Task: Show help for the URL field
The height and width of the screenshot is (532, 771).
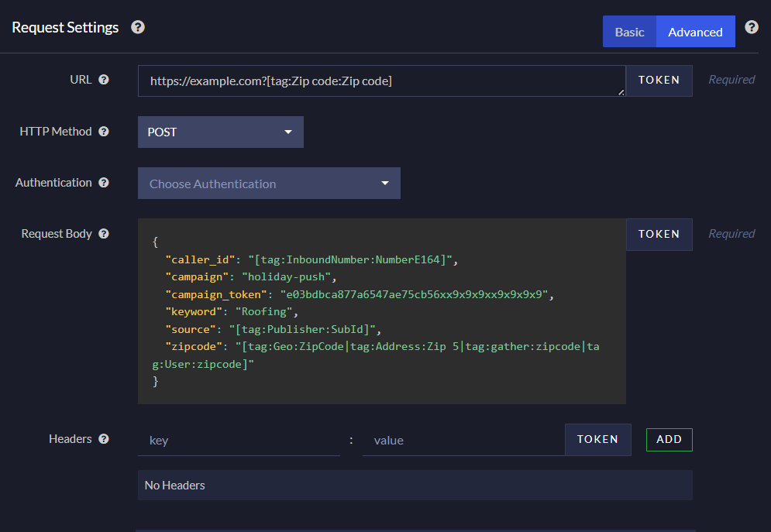Action: tap(103, 80)
